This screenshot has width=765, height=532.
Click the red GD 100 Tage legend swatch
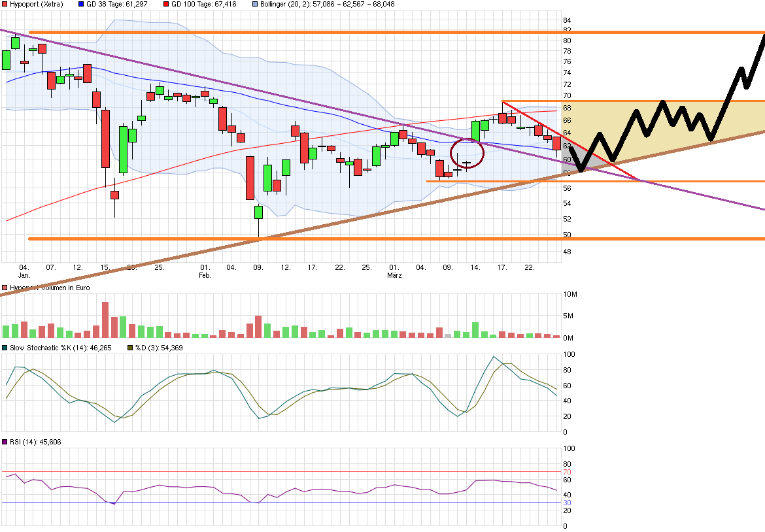(166, 4)
